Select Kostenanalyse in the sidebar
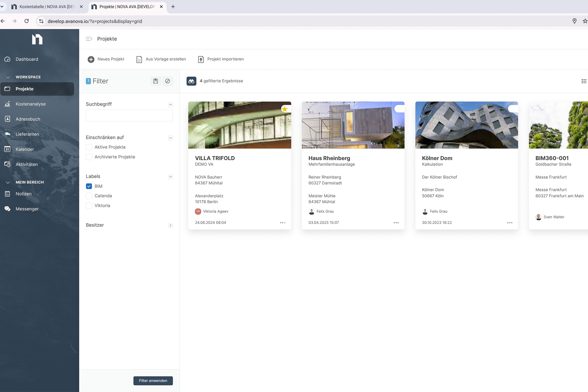Image resolution: width=588 pixels, height=392 pixels. [x=30, y=104]
